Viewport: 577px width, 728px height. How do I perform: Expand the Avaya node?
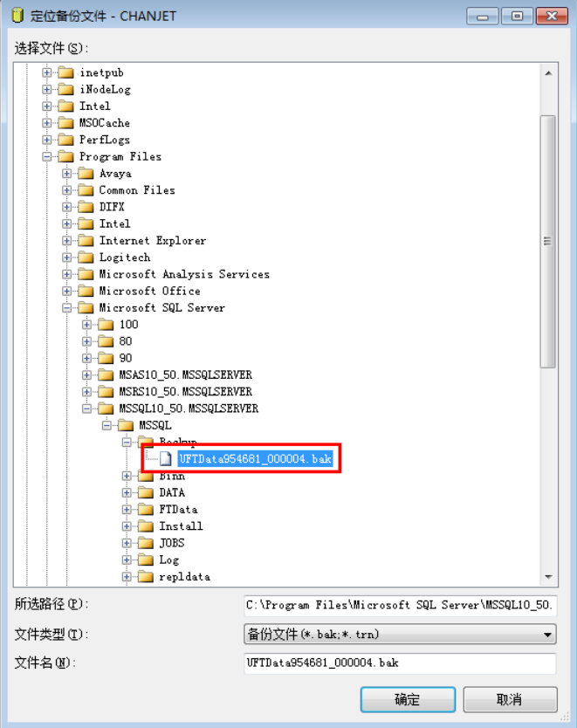pyautogui.click(x=67, y=173)
